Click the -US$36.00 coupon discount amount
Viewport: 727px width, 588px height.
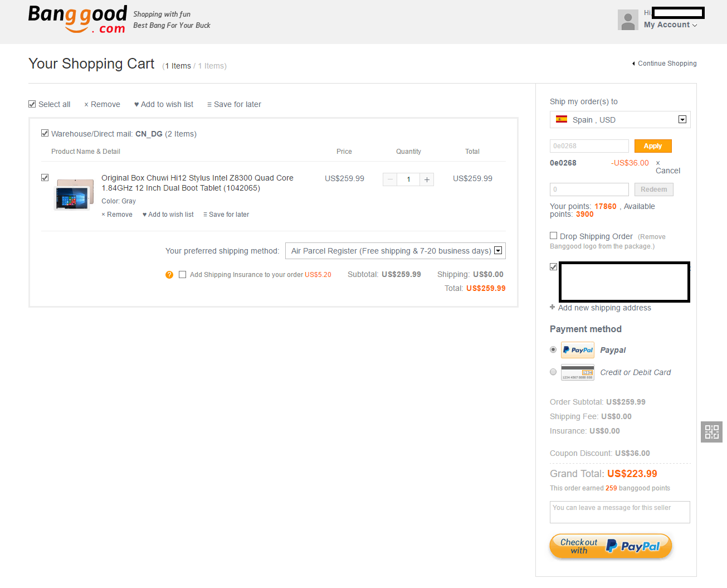coord(630,163)
